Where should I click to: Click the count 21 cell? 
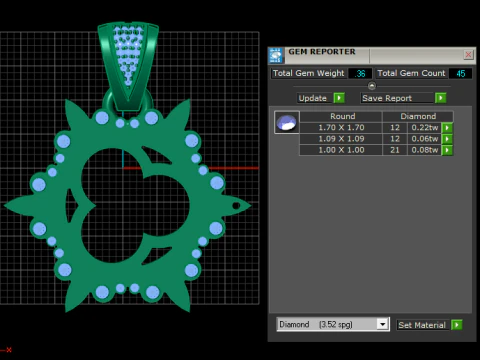395,150
